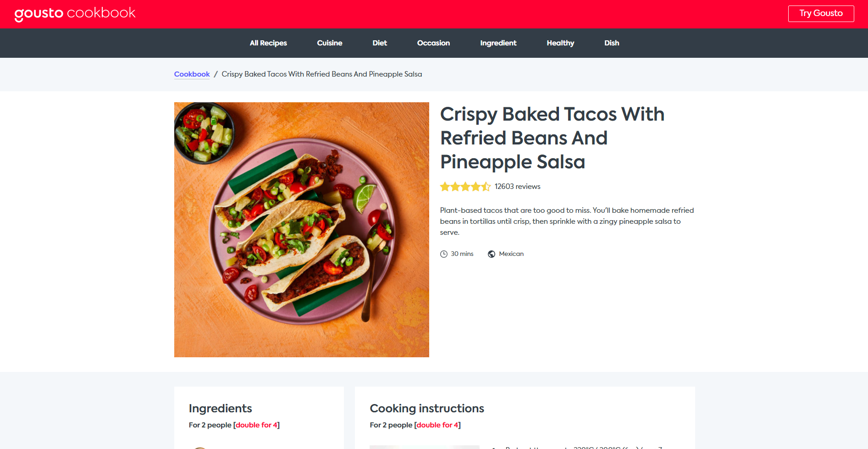Open the Diet menu item
This screenshot has height=449, width=868.
380,43
